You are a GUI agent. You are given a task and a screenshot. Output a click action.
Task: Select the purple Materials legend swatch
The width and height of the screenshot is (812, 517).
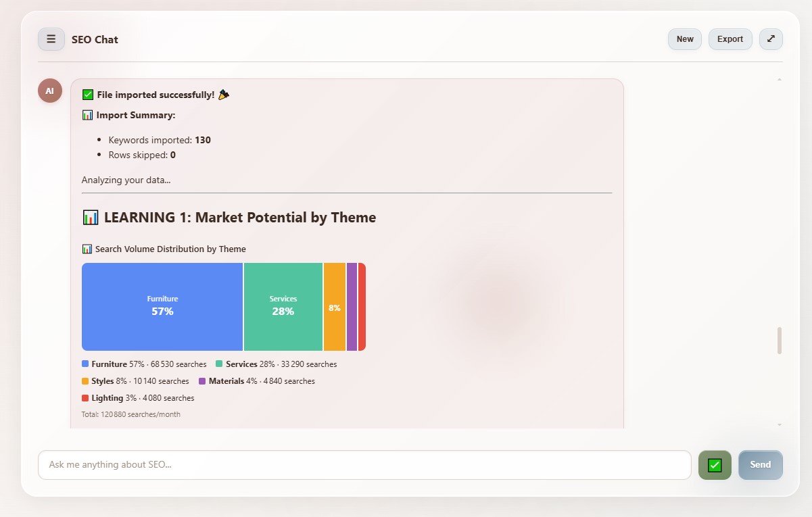(x=201, y=380)
